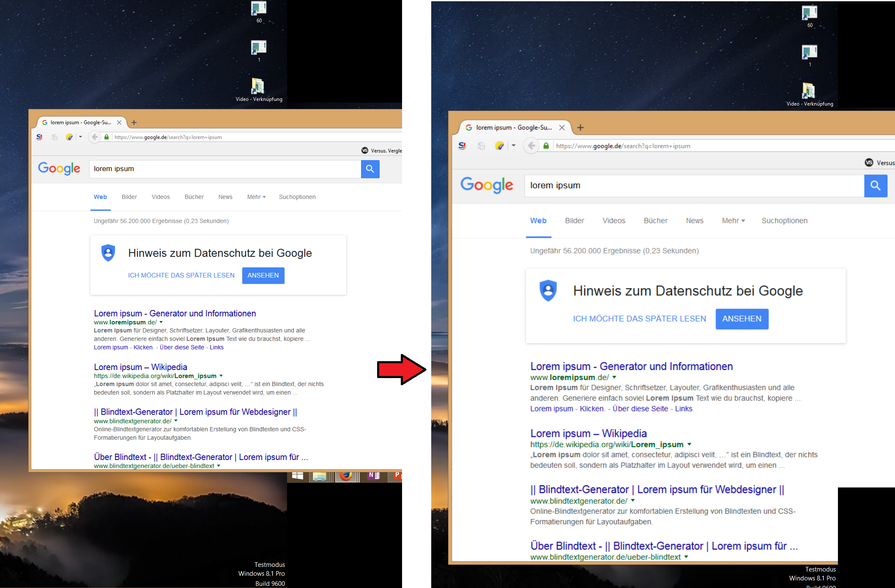895x588 pixels.
Task: Switch to Bücher tab in small window
Action: (x=194, y=197)
